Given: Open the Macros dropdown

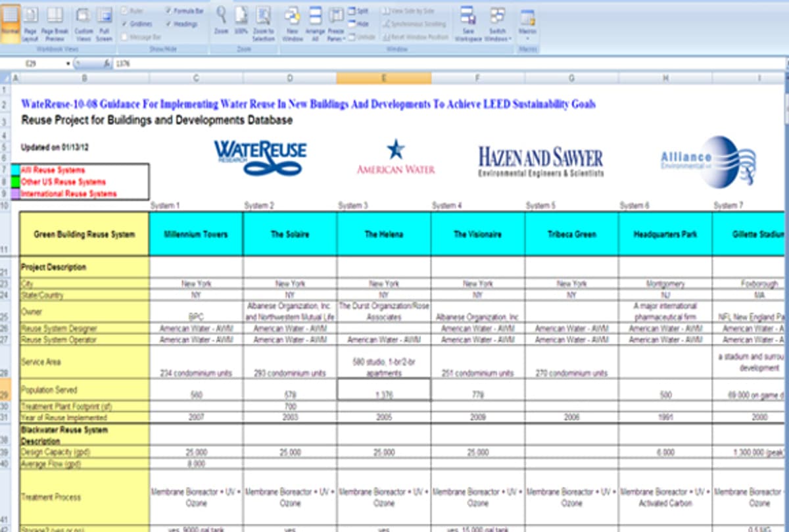Looking at the screenshot, I should click(527, 24).
